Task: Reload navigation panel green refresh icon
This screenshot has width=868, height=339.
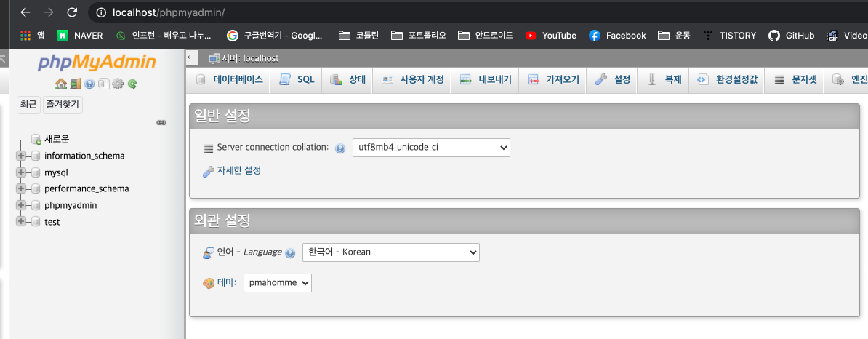Action: [x=132, y=84]
